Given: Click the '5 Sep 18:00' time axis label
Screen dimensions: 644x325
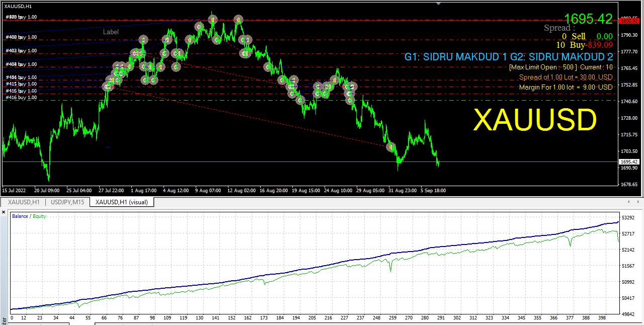Looking at the screenshot, I should (433, 191).
